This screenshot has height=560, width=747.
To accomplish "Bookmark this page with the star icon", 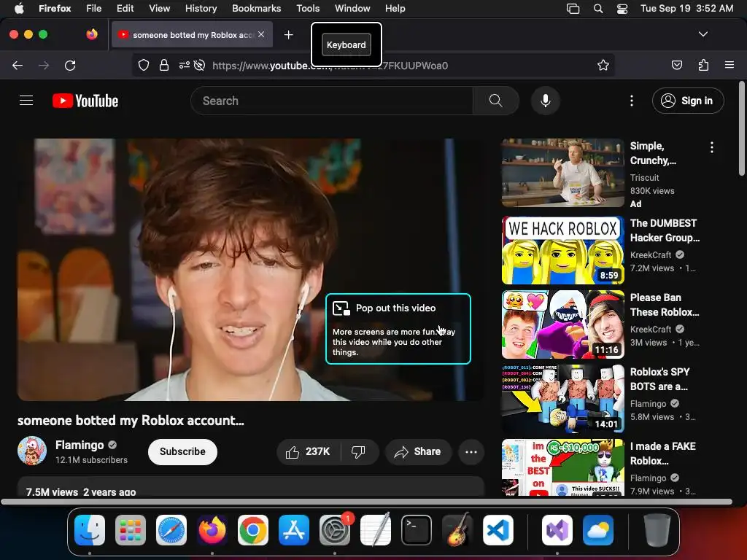I will coord(603,65).
